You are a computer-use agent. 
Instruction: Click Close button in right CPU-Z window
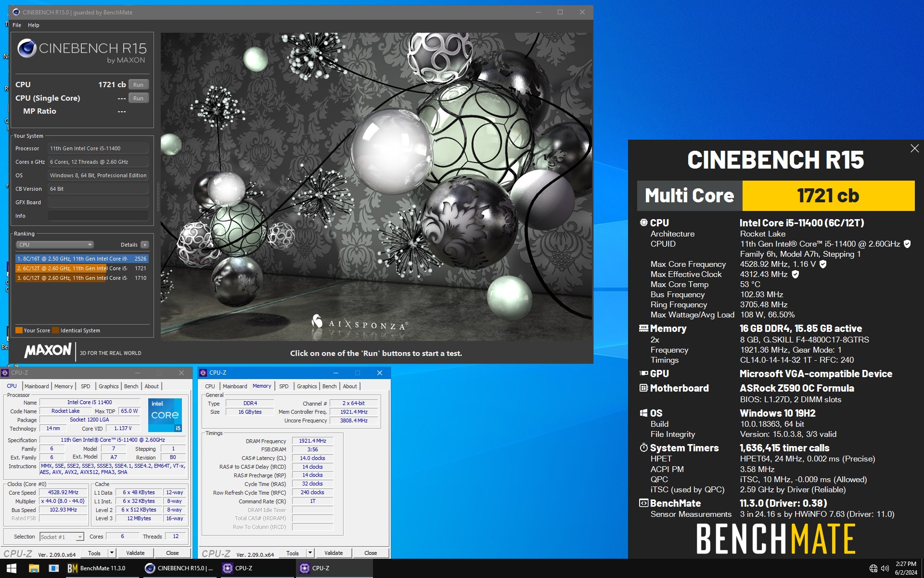371,553
